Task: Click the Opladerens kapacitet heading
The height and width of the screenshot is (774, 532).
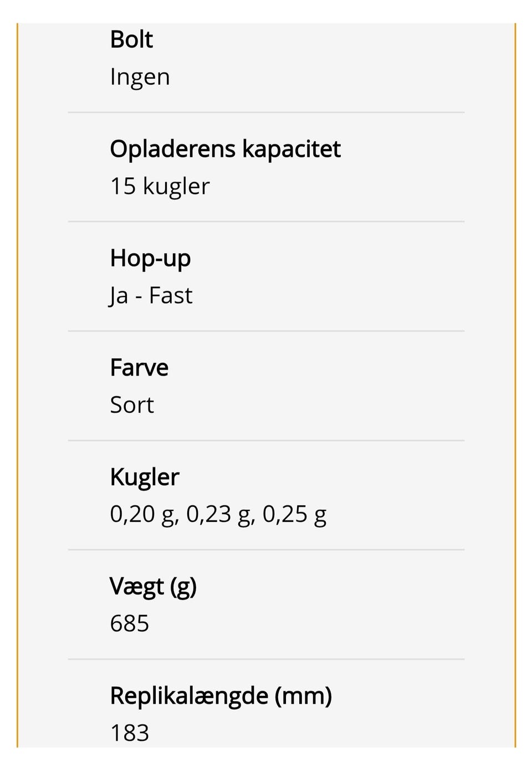Action: point(225,149)
